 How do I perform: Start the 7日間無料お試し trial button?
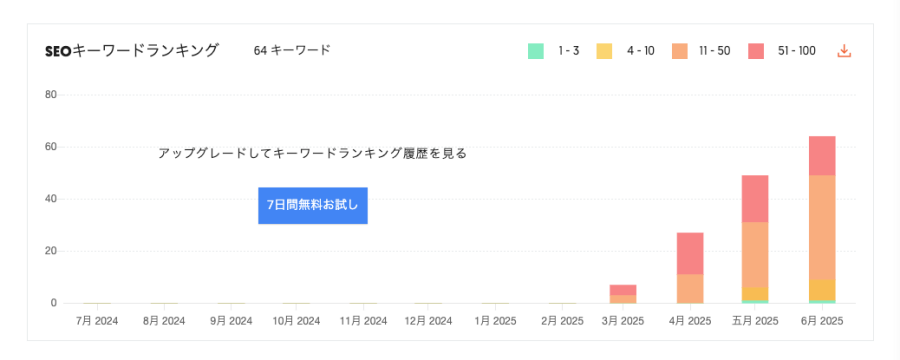(x=313, y=205)
